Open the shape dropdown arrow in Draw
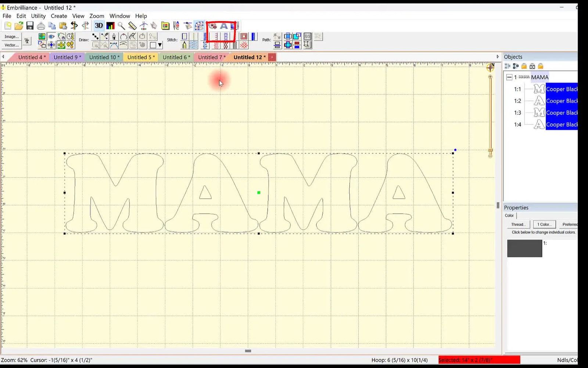The height and width of the screenshot is (368, 588). [x=160, y=45]
